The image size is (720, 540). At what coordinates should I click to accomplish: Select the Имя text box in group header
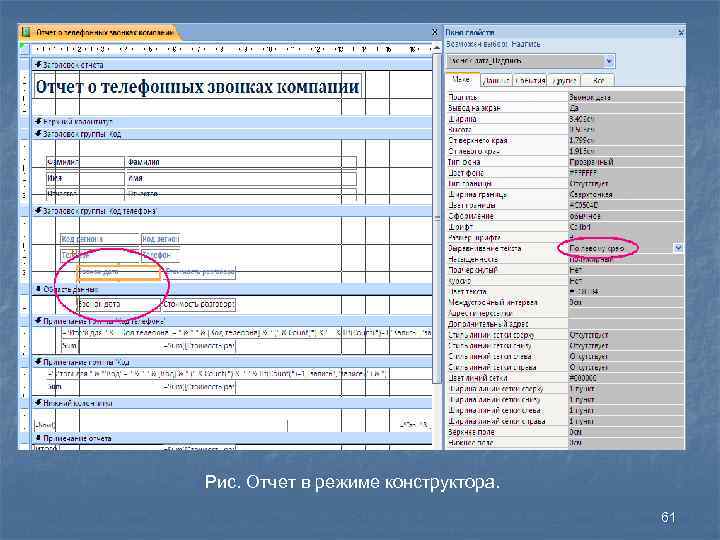pos(241,178)
